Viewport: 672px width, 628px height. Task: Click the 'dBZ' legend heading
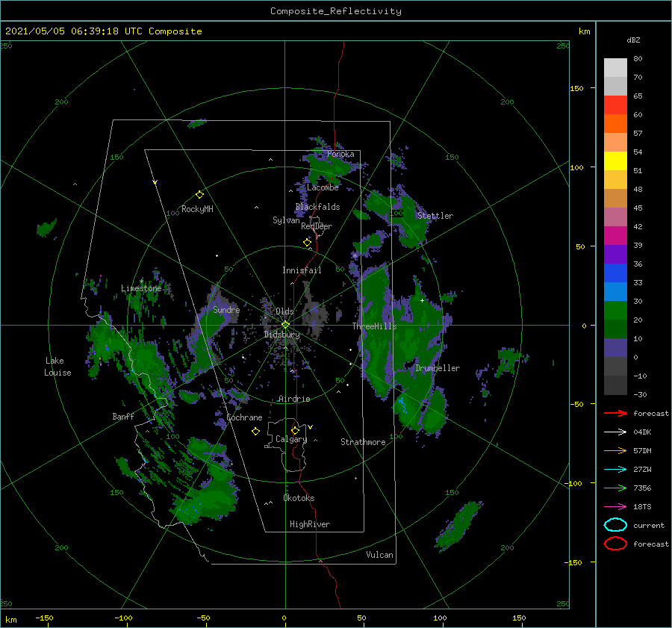point(633,40)
